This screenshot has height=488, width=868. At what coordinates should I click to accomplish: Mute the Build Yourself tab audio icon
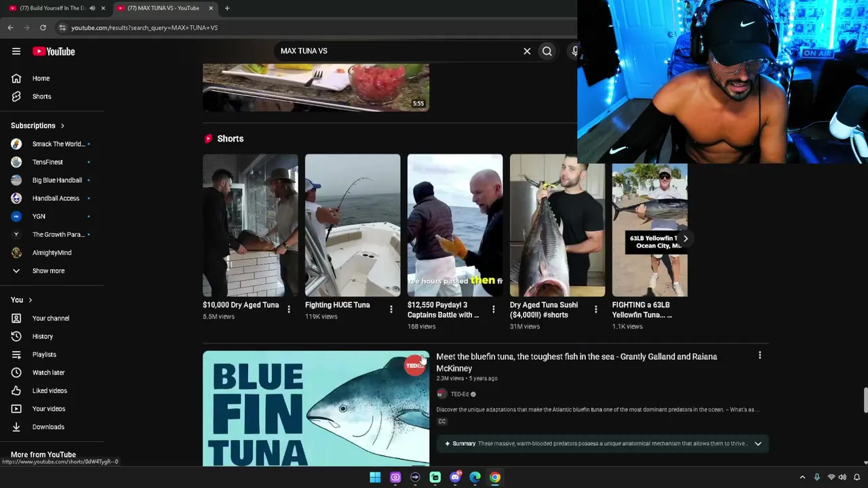pos(92,8)
